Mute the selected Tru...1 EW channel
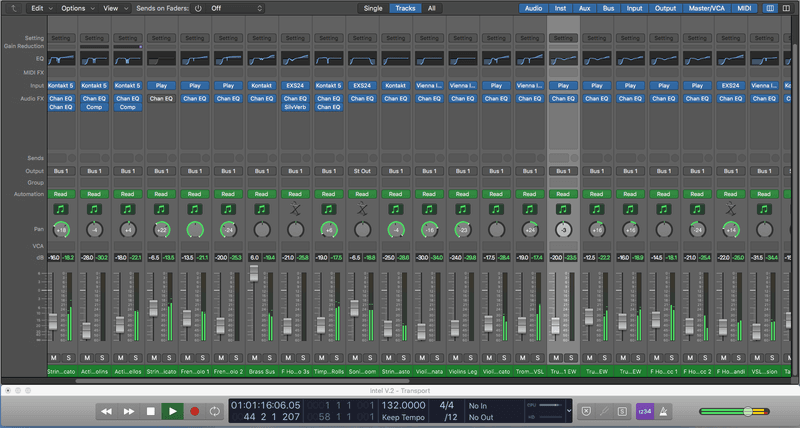800x428 pixels. point(556,358)
